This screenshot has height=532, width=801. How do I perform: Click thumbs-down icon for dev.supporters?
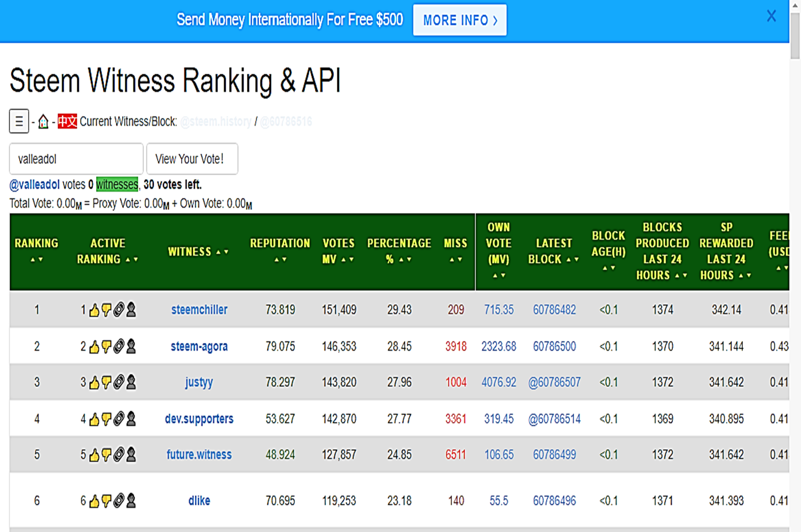pos(106,419)
